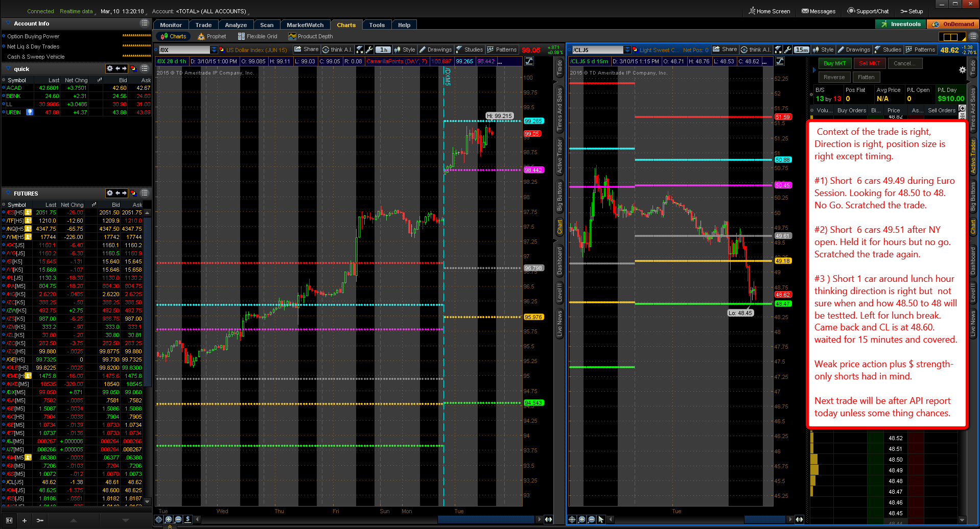Click Share on /CLJ5 chart
Viewport: 980px width, 529px height.
click(x=725, y=50)
